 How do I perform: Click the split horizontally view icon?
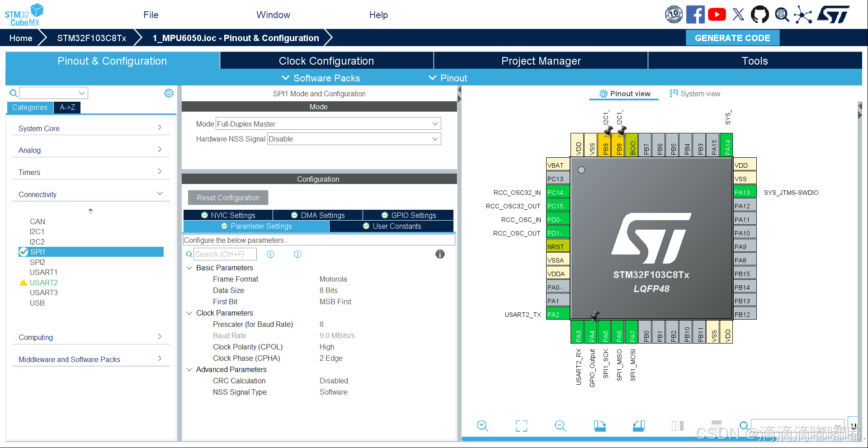click(x=678, y=426)
